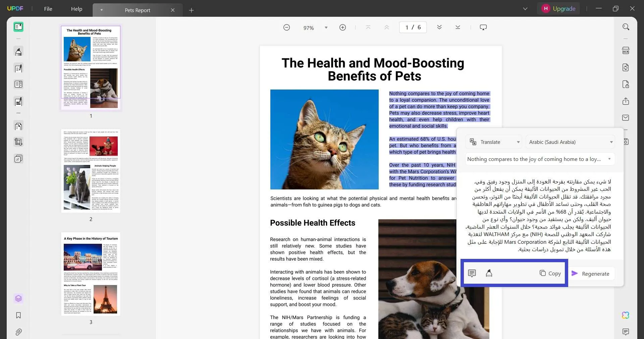This screenshot has height=339, width=644.
Task: Click the zoom out minus button
Action: pos(286,27)
